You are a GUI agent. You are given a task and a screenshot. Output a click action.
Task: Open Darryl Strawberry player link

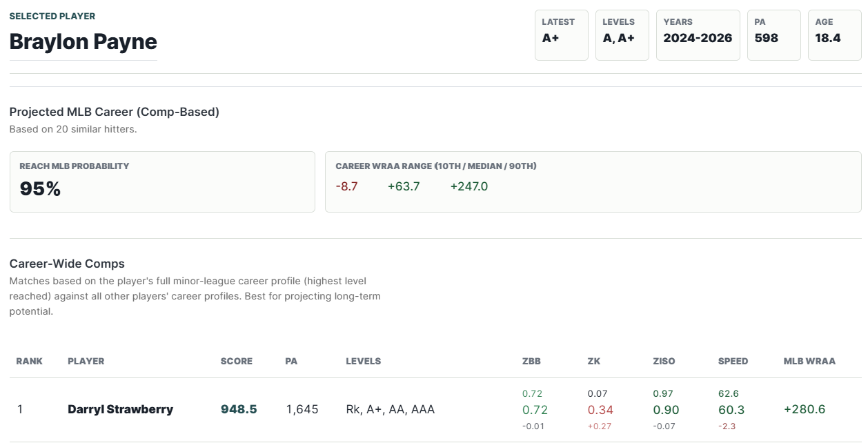tap(120, 409)
